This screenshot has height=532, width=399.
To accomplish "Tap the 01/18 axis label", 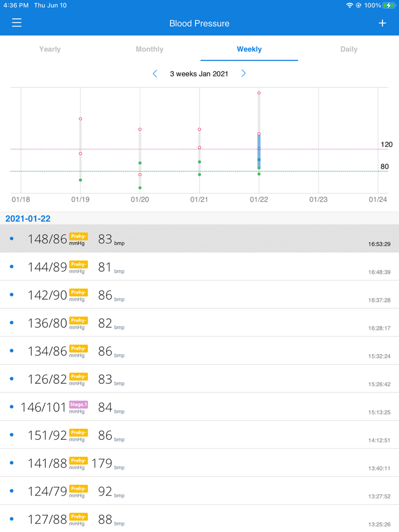I will click(x=21, y=199).
